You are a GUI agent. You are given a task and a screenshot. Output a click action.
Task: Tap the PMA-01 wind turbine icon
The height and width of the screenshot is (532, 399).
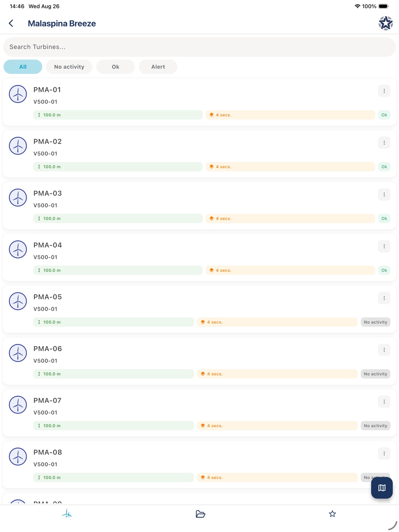point(18,94)
